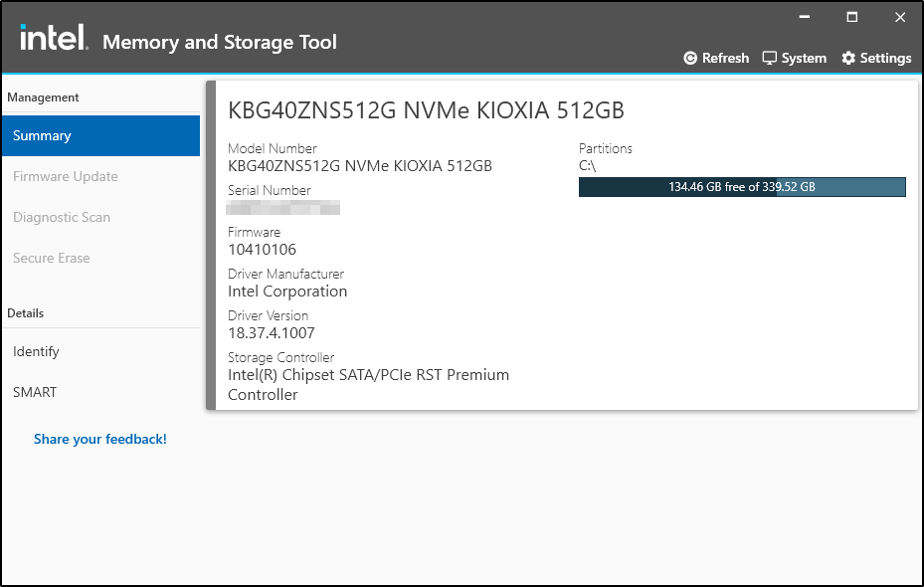Click the blurred serial number value
The height and width of the screenshot is (587, 924).
pos(282,208)
